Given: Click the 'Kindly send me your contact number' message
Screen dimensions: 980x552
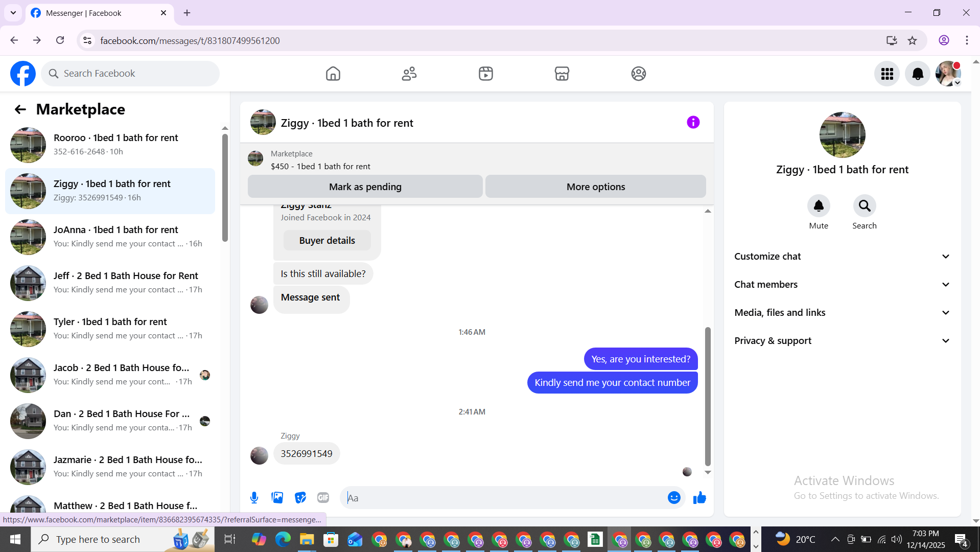Looking at the screenshot, I should click(612, 383).
